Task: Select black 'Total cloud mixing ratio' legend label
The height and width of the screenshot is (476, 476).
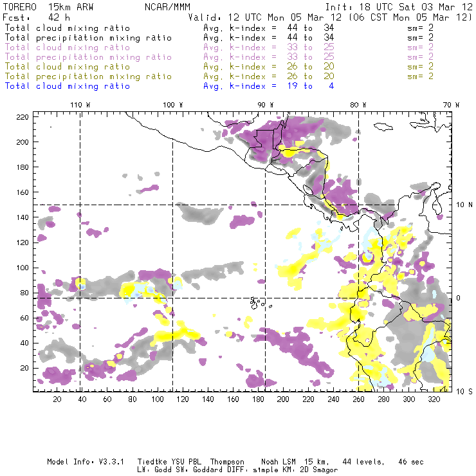Action: pyautogui.click(x=68, y=28)
